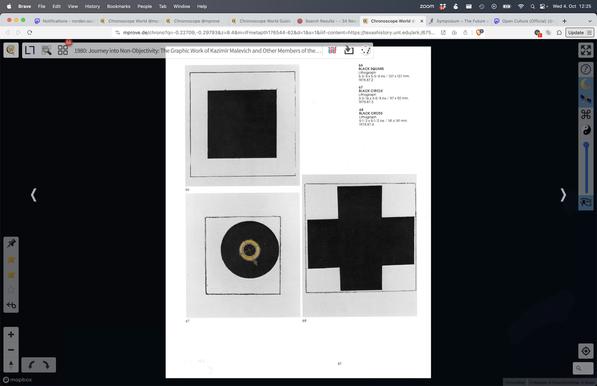
Task: Click the Chronoscope logo button
Action: (11, 50)
